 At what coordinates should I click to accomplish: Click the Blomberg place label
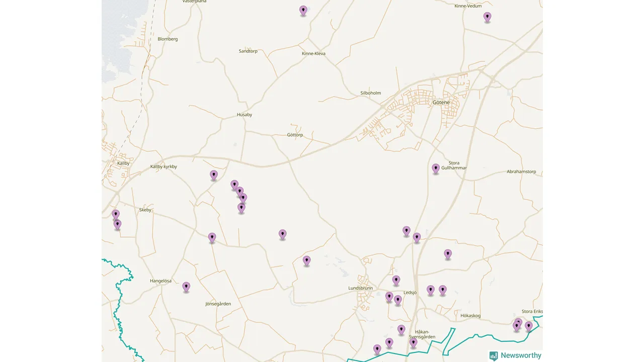pos(168,39)
